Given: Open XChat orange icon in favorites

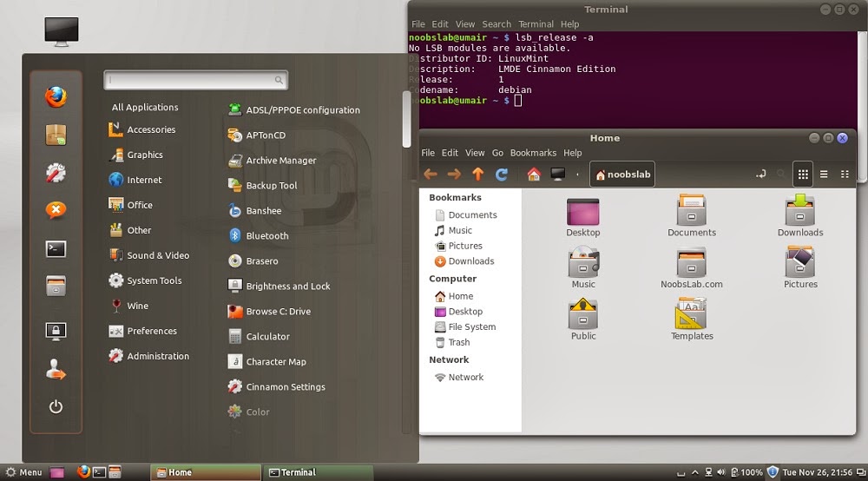Looking at the screenshot, I should [x=56, y=210].
